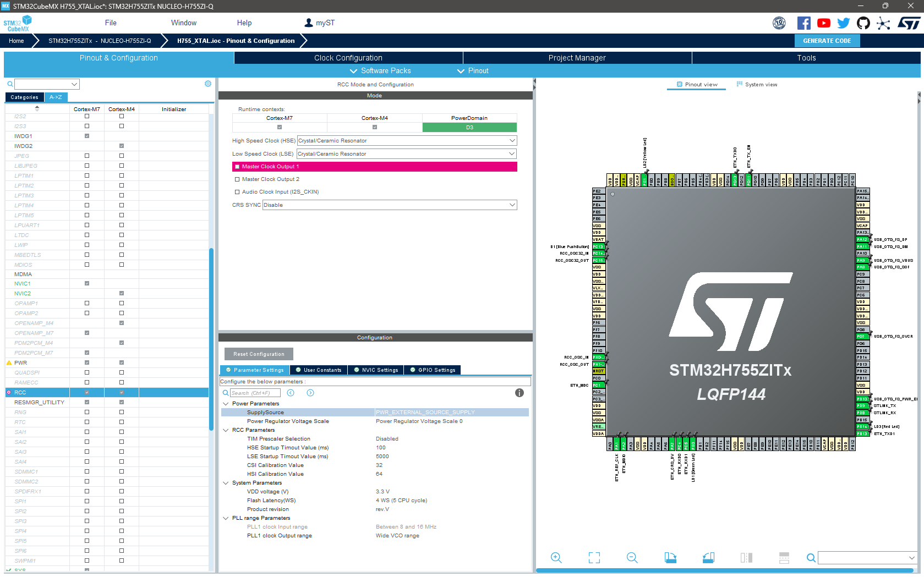The height and width of the screenshot is (577, 924).
Task: Zoom in on the pinout view
Action: [556, 557]
